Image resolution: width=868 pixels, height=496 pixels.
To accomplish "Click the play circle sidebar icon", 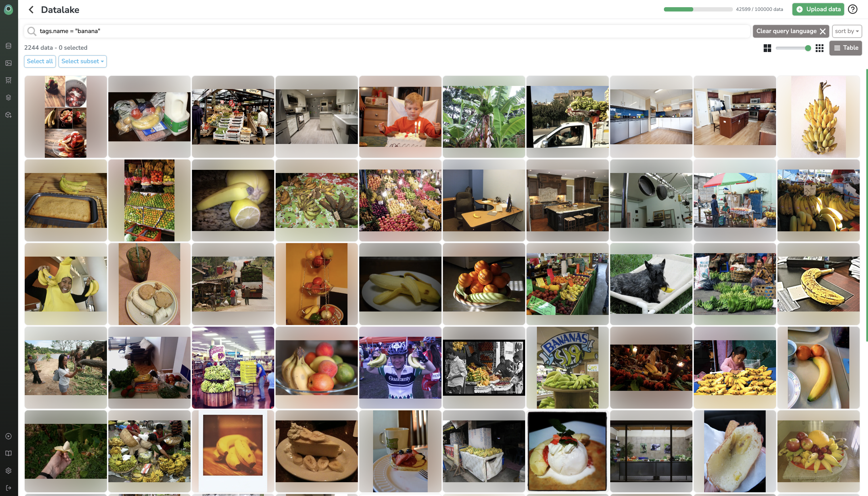I will coord(9,436).
